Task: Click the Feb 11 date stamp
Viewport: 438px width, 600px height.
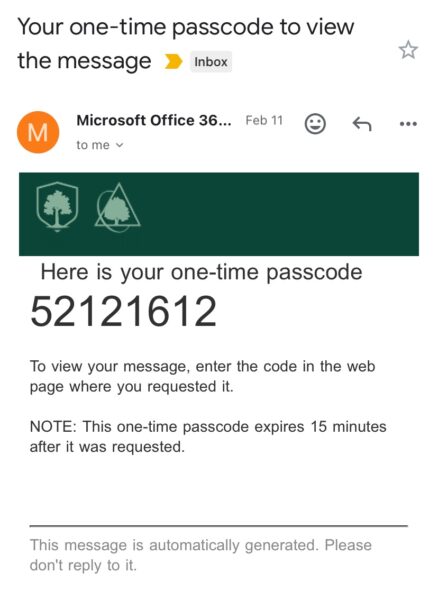Action: [264, 121]
